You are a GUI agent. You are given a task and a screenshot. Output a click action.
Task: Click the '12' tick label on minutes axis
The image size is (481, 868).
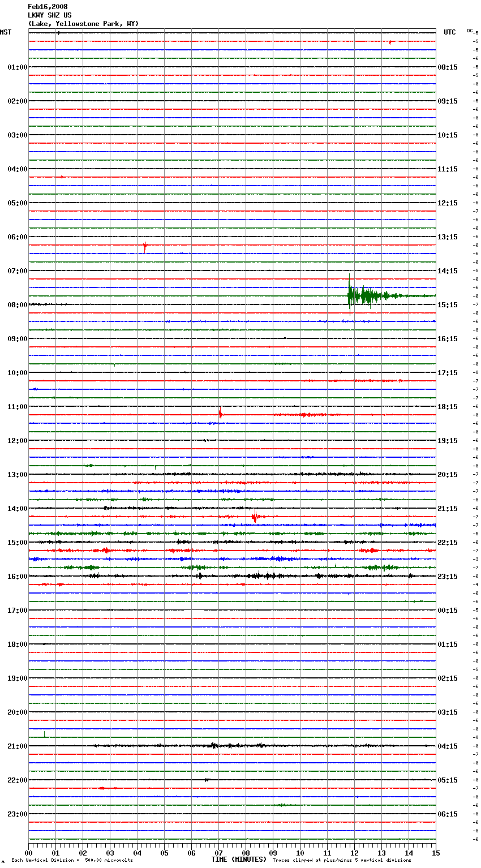click(354, 853)
